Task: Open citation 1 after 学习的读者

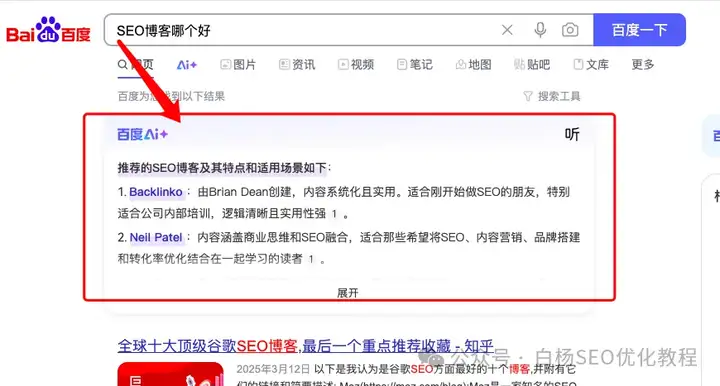Action: point(311,259)
